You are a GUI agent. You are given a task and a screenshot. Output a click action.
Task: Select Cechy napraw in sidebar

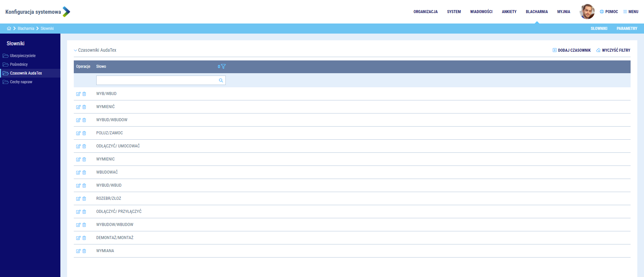coord(21,82)
